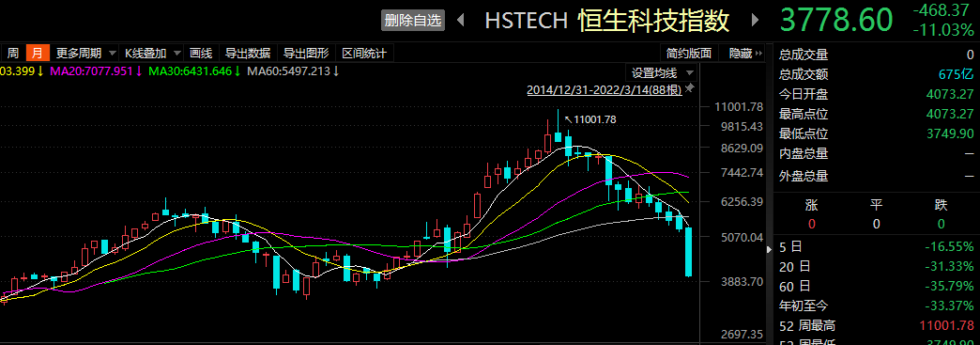Screen dimensions: 980x345
Task: Collapse right panel via side arrow handle
Action: click(770, 249)
